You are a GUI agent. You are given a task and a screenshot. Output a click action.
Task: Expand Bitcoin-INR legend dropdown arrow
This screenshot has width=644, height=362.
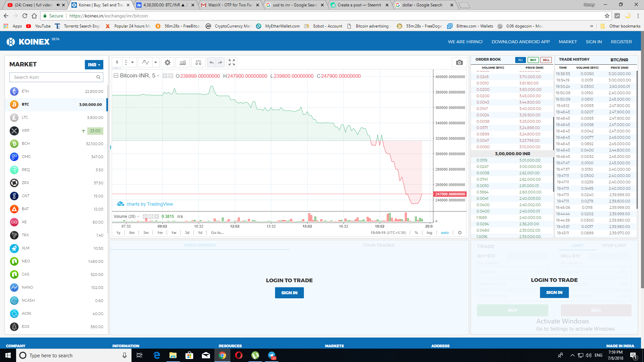tap(158, 76)
